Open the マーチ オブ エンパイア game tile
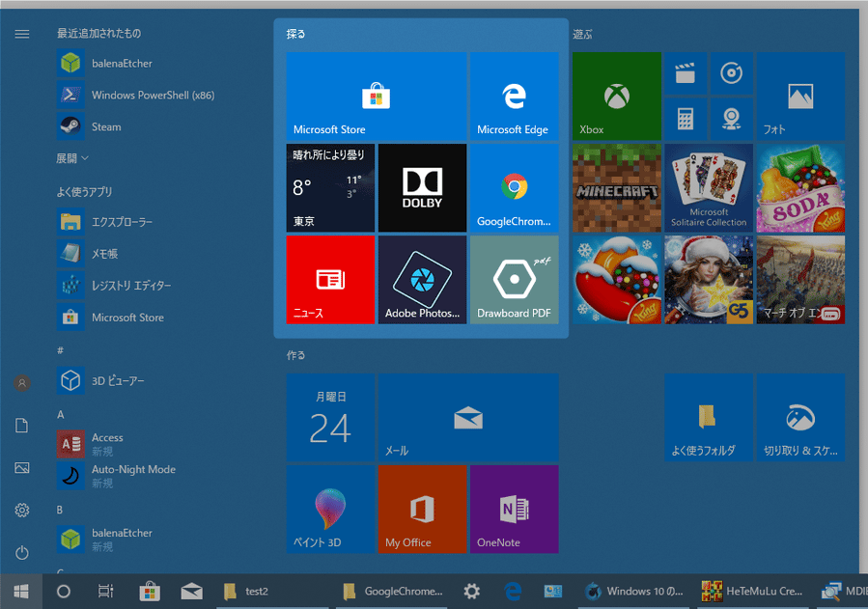868x609 pixels. pos(800,280)
